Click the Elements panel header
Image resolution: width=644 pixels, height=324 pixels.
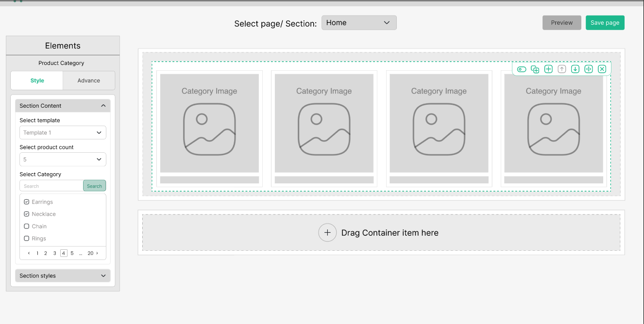[63, 46]
